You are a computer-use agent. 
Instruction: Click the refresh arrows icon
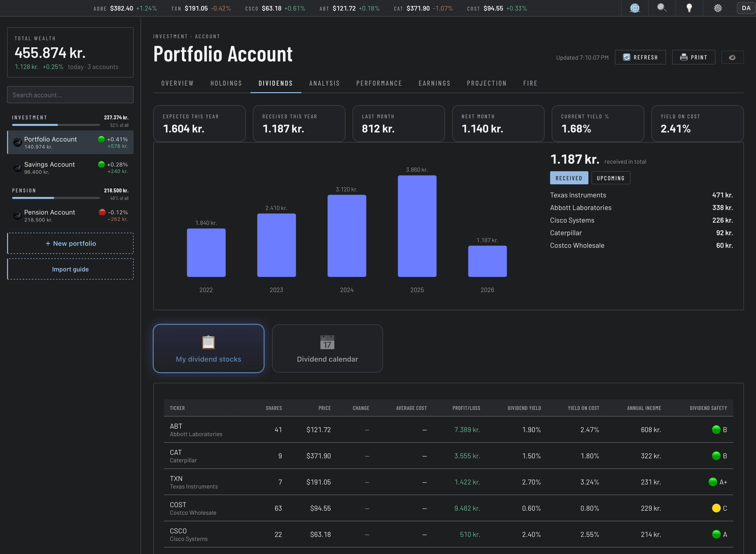[x=626, y=57]
